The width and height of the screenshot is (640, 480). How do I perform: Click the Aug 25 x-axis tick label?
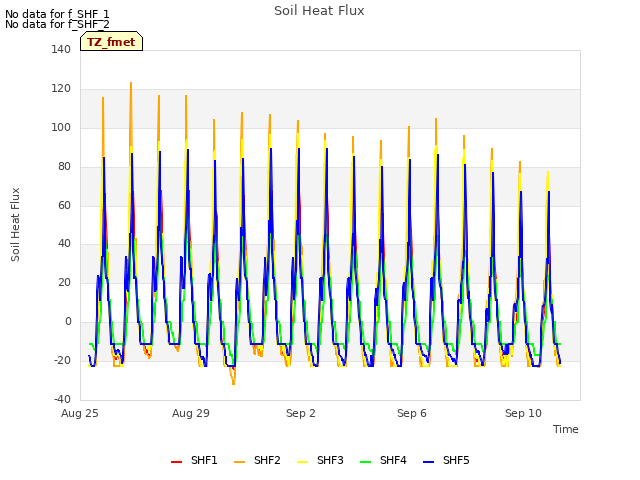(x=80, y=413)
